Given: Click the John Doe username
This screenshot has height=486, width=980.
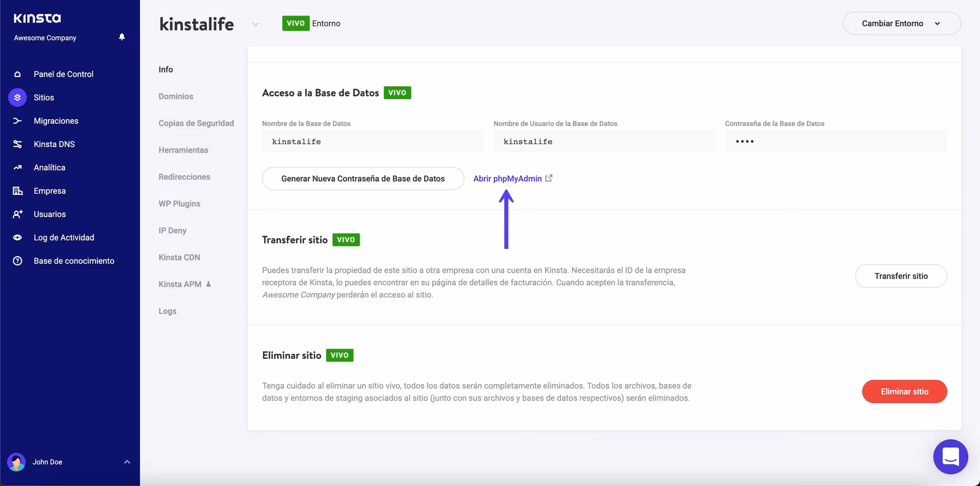Looking at the screenshot, I should [x=47, y=462].
